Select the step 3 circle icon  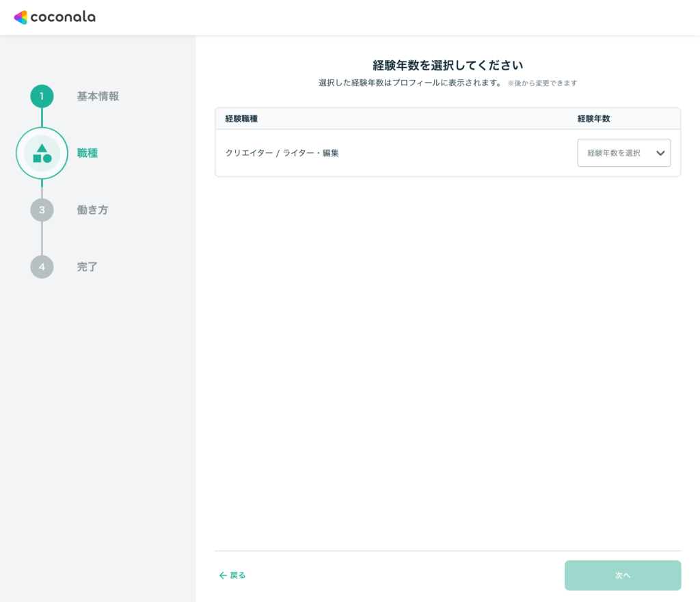(x=42, y=210)
